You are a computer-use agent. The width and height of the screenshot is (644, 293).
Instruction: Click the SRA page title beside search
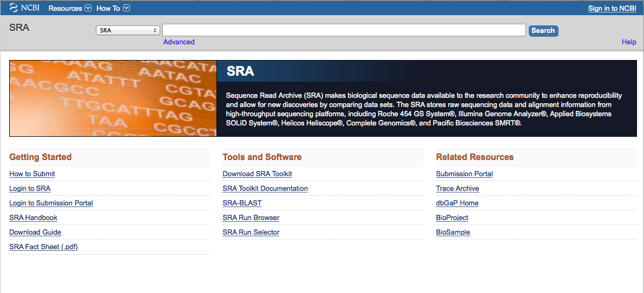tap(19, 28)
